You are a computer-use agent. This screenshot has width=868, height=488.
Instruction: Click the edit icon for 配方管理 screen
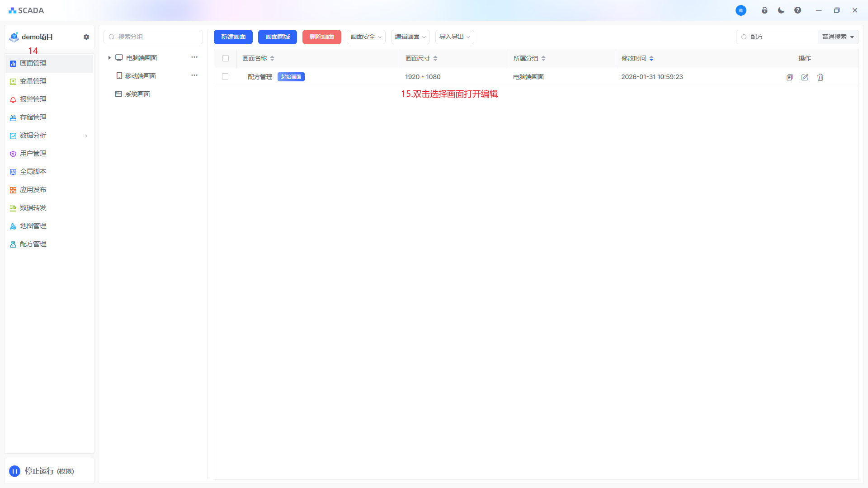coord(805,77)
